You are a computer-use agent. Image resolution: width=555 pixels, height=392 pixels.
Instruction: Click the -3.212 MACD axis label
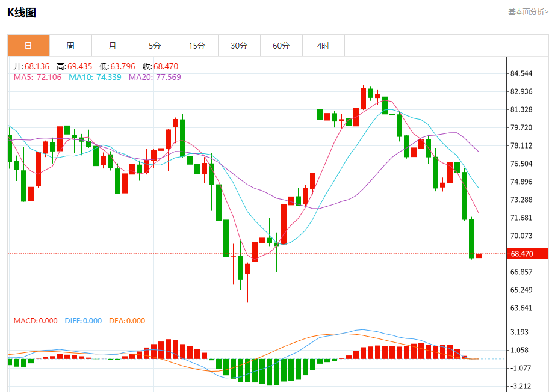tap(519, 386)
